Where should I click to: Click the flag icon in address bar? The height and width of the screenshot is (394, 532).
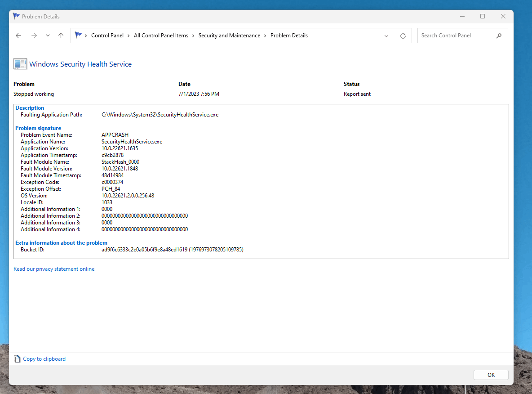[x=78, y=35]
